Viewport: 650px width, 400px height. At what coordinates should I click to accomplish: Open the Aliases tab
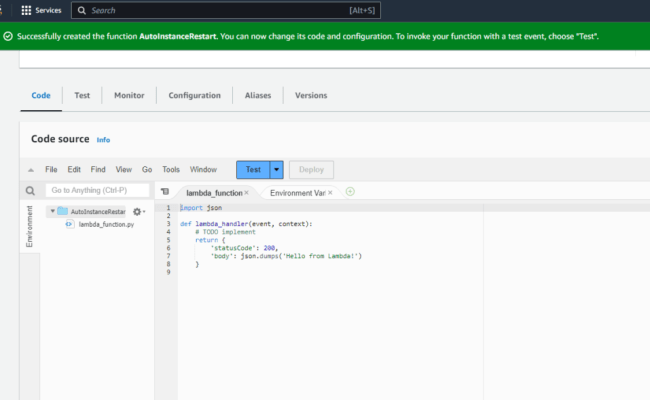click(258, 95)
